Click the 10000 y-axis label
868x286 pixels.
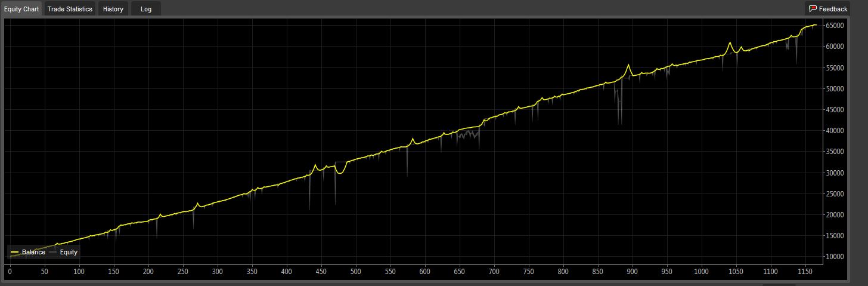(x=835, y=257)
